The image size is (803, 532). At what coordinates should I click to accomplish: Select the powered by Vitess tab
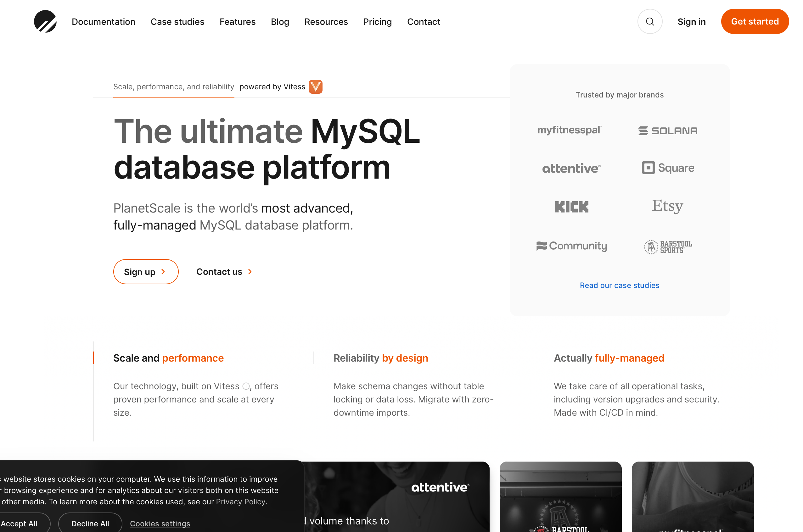[280, 87]
